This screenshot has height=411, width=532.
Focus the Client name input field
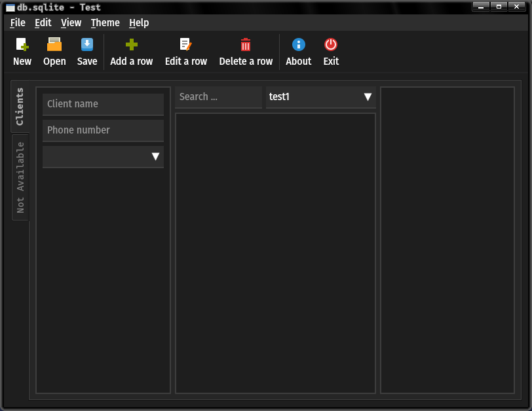(x=103, y=104)
